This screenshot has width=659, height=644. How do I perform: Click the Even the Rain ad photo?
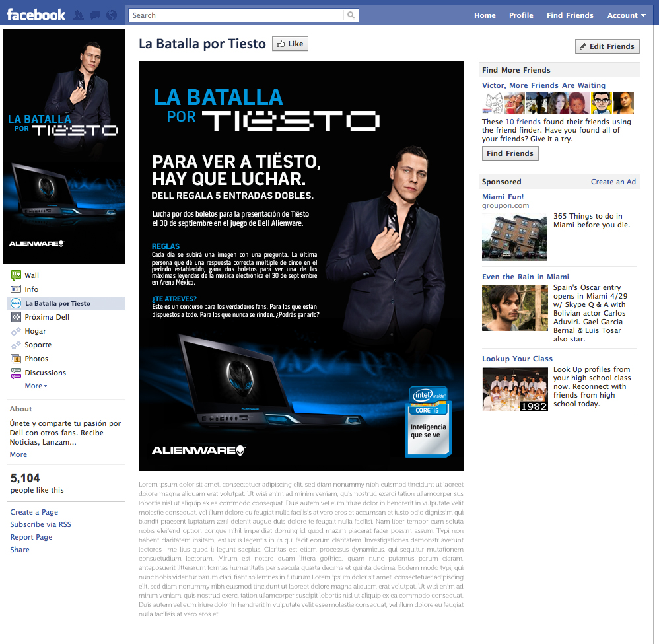coord(515,308)
